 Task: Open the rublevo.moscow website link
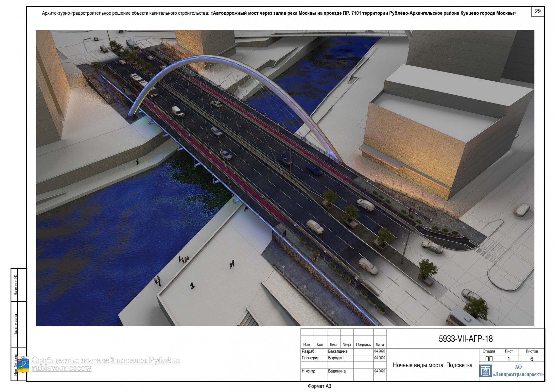point(61,368)
